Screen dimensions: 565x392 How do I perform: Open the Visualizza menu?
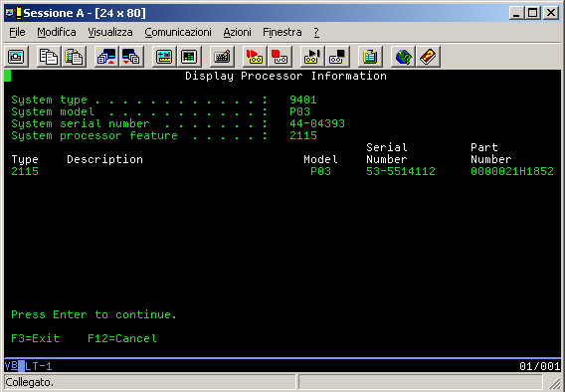pyautogui.click(x=109, y=32)
